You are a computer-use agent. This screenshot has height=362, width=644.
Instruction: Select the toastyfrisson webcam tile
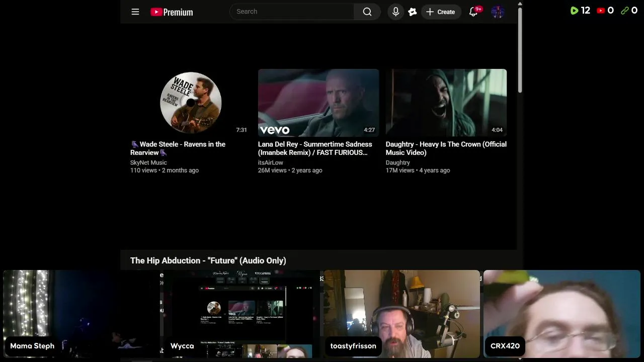pyautogui.click(x=401, y=314)
